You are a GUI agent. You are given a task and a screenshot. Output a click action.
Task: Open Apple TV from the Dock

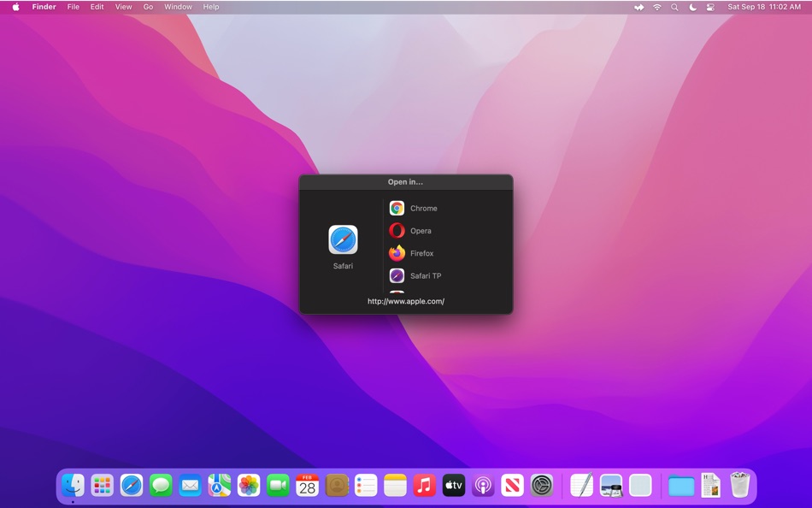point(454,486)
